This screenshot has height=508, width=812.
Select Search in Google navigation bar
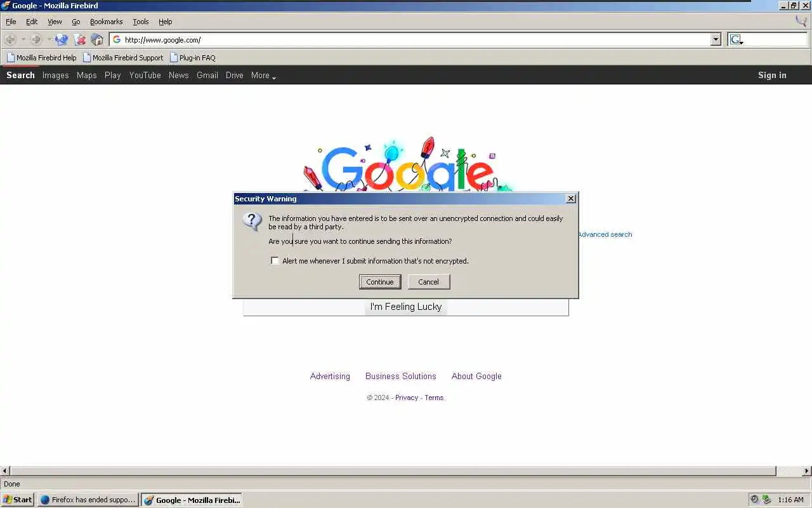(20, 75)
